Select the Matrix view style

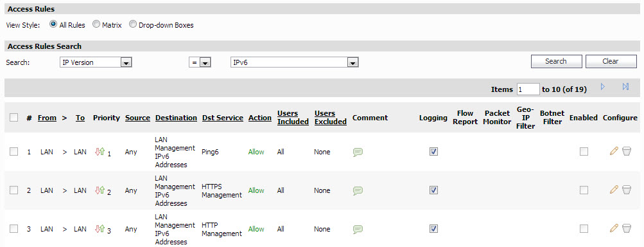96,24
